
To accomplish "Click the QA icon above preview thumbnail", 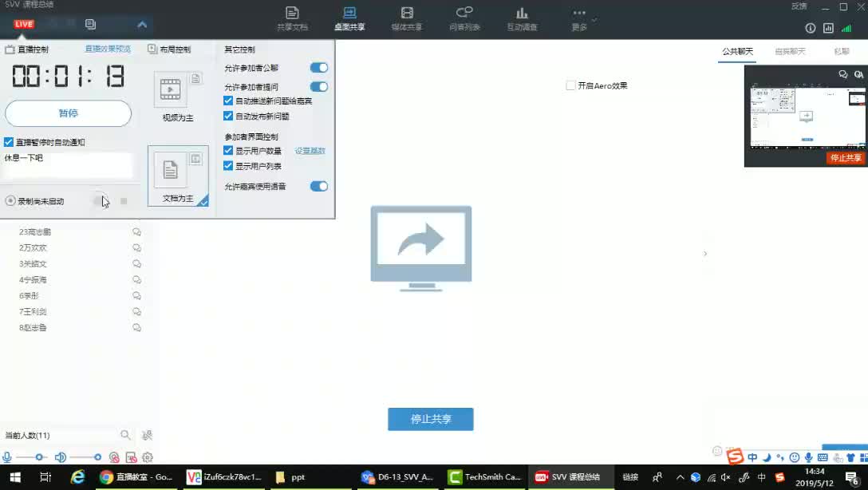I will pos(858,74).
